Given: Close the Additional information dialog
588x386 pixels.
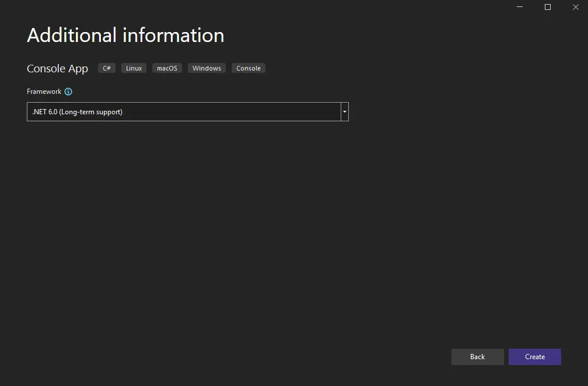Looking at the screenshot, I should point(575,7).
